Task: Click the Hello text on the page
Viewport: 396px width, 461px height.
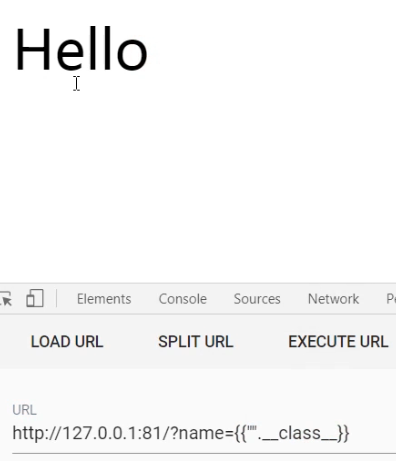Action: (81, 49)
